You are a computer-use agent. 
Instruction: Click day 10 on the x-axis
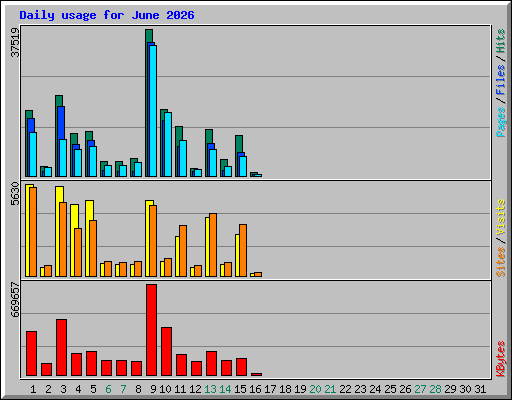165,389
